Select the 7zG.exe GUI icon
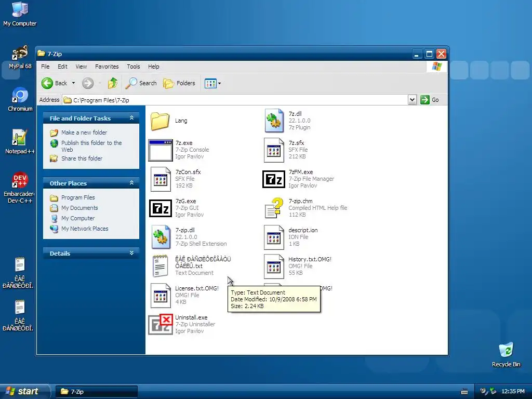The image size is (532, 399). pos(161,208)
